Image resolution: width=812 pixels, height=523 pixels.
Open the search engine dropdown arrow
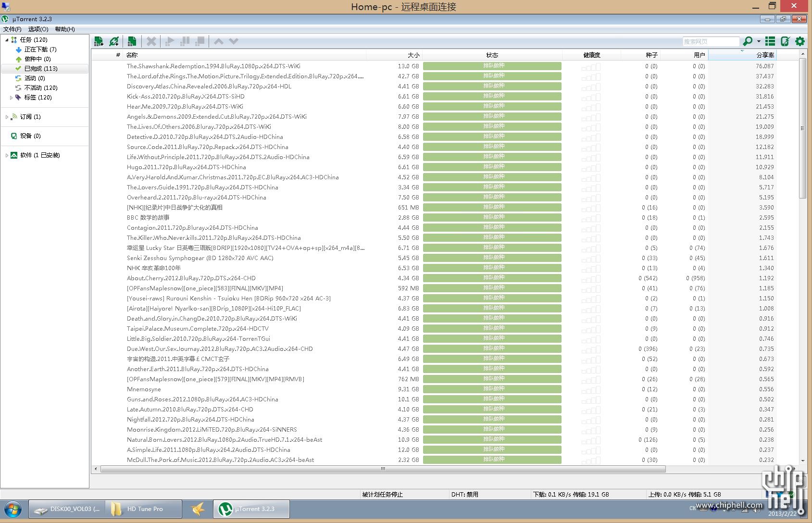759,41
